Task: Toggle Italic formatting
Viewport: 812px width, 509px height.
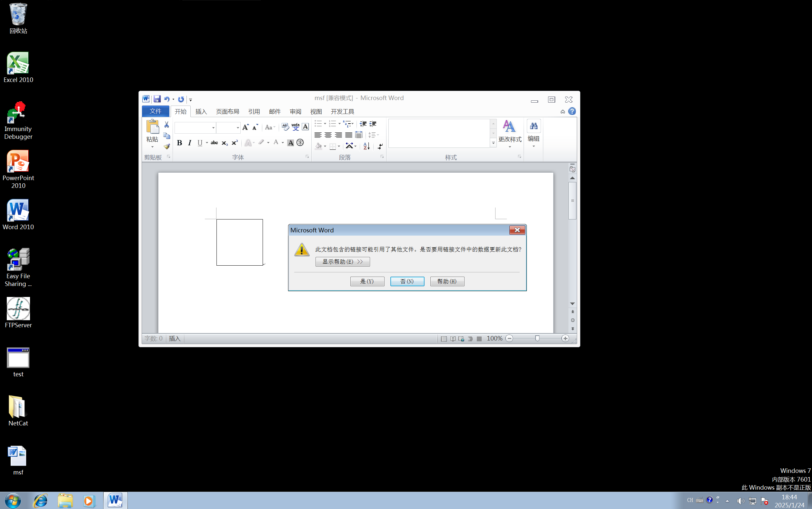Action: coord(190,143)
